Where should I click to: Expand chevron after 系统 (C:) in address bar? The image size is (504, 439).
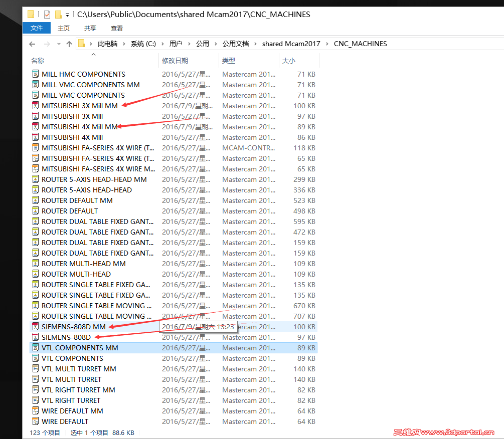point(162,44)
